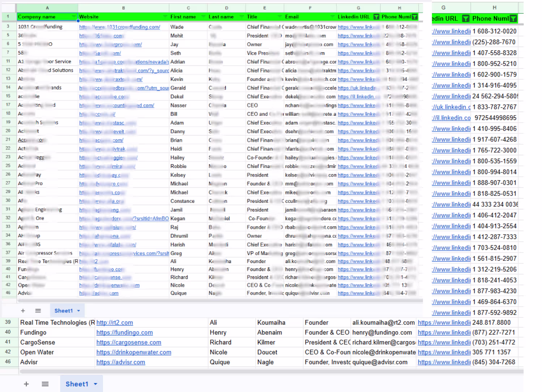Screen dimensions: 542x392
Task: Open the Title column filter icon
Action: click(x=280, y=17)
